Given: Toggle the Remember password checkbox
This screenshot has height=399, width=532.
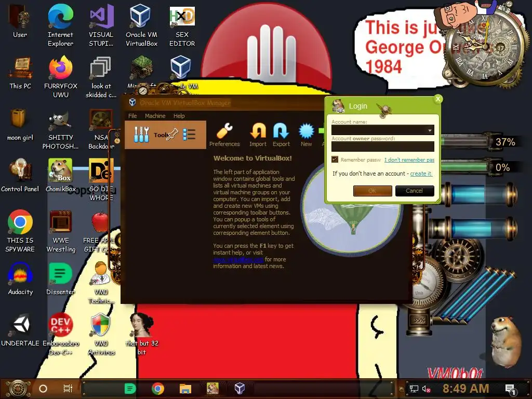Looking at the screenshot, I should [x=335, y=159].
